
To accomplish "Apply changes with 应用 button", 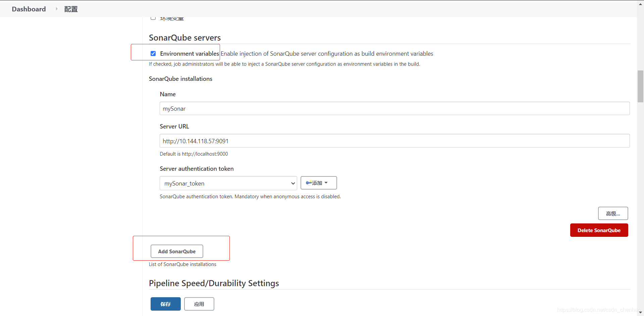I will (x=199, y=304).
